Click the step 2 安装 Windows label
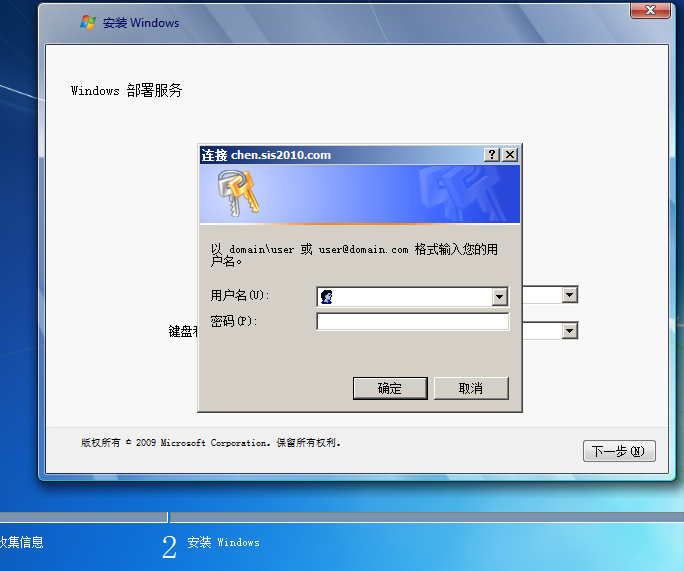This screenshot has width=684, height=571. click(223, 542)
